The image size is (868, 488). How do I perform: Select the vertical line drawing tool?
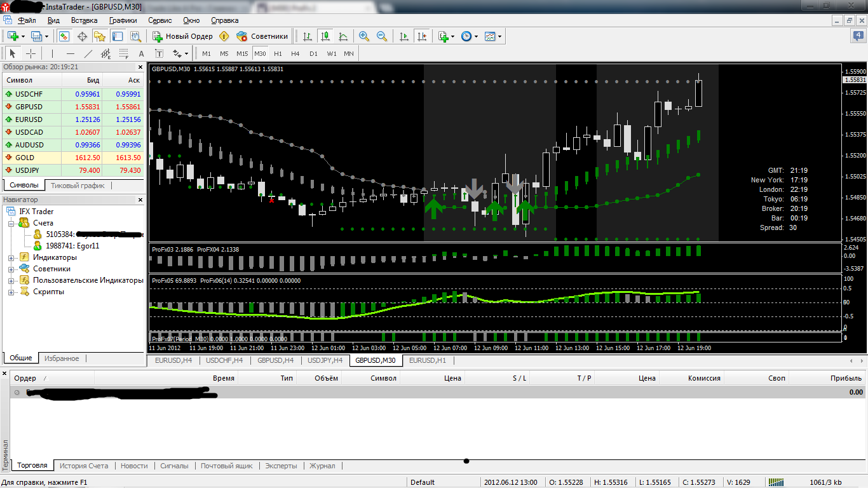[53, 53]
